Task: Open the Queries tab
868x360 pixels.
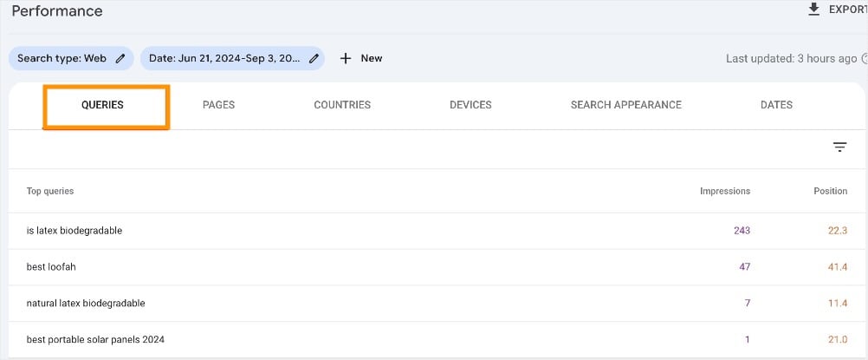Action: [102, 105]
